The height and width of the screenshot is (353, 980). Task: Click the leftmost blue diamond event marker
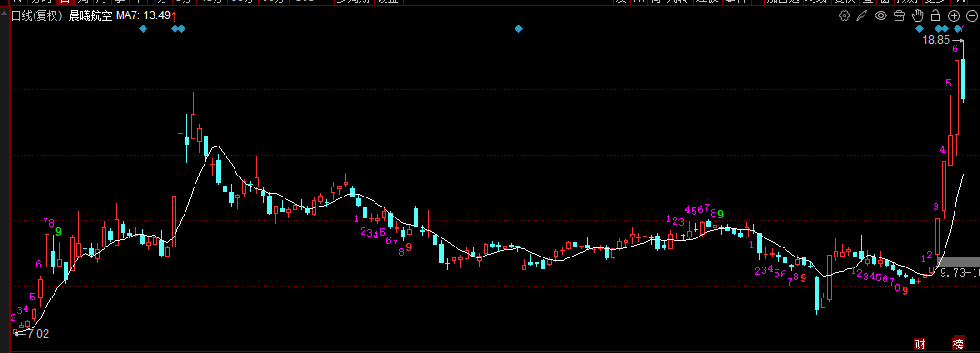[x=143, y=29]
